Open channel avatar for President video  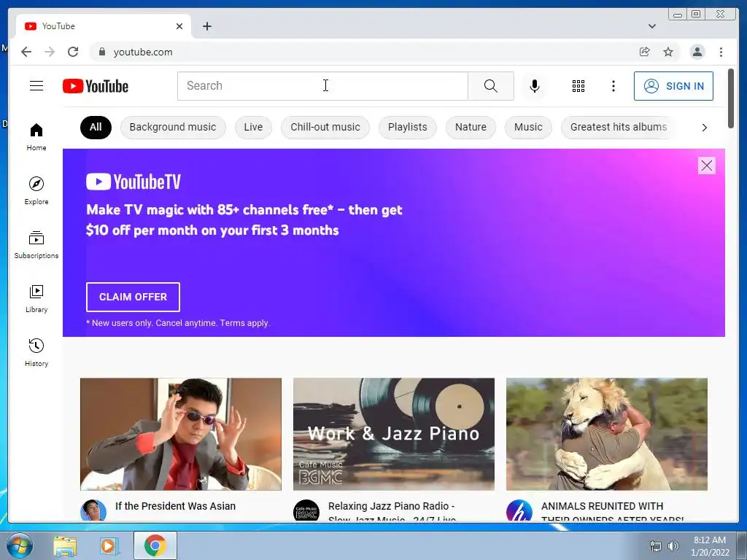[x=93, y=510]
